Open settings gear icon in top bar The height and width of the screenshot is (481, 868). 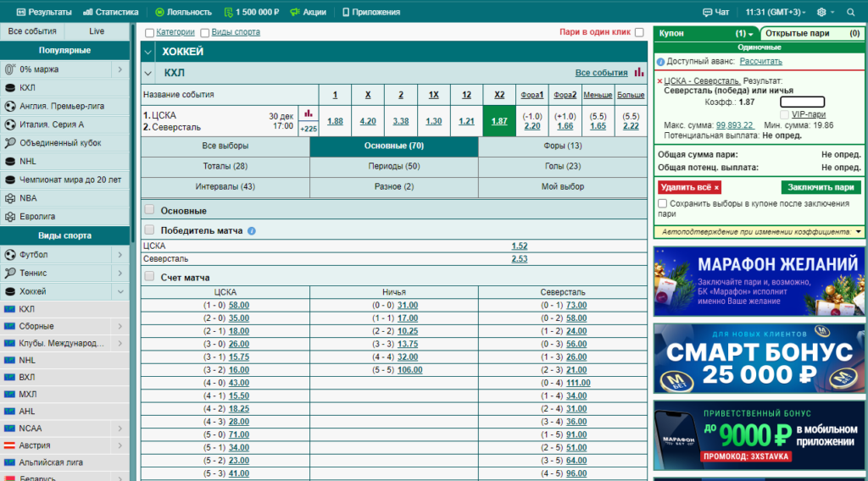(x=821, y=12)
